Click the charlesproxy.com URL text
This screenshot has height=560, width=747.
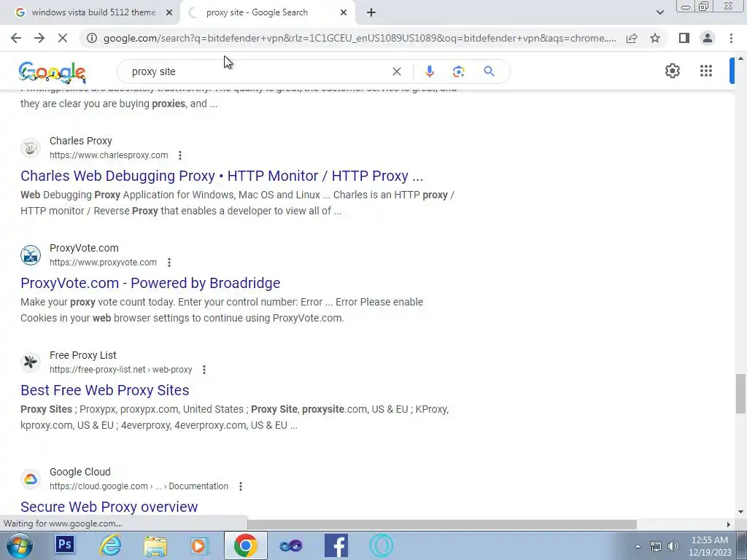[x=109, y=155]
